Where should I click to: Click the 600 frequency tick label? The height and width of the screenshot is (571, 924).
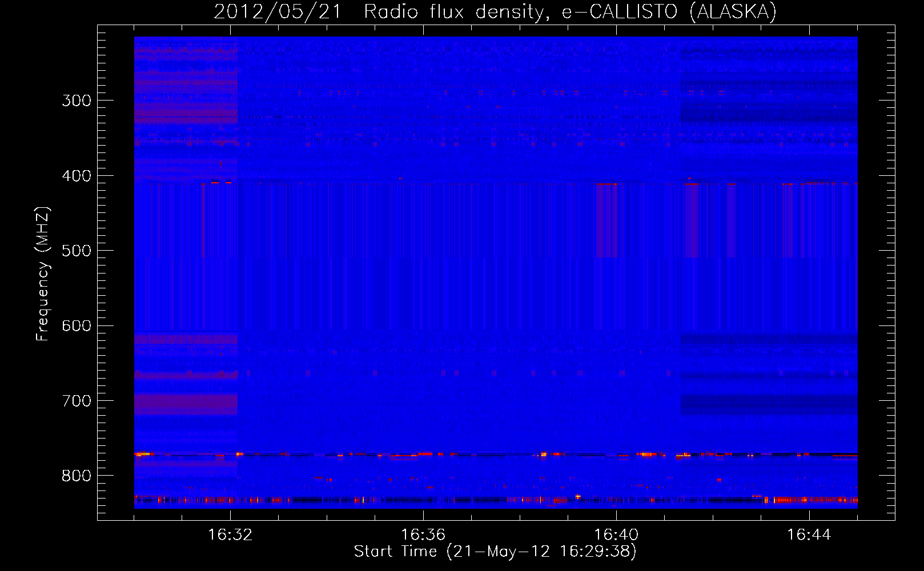[77, 326]
